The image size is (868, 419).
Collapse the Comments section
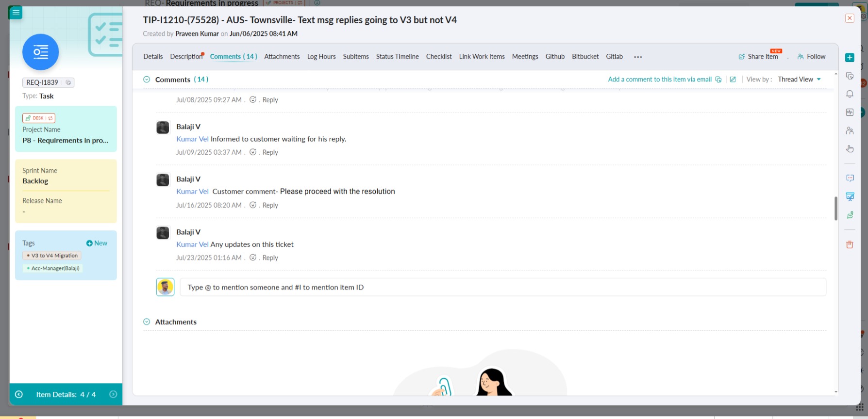click(x=147, y=80)
